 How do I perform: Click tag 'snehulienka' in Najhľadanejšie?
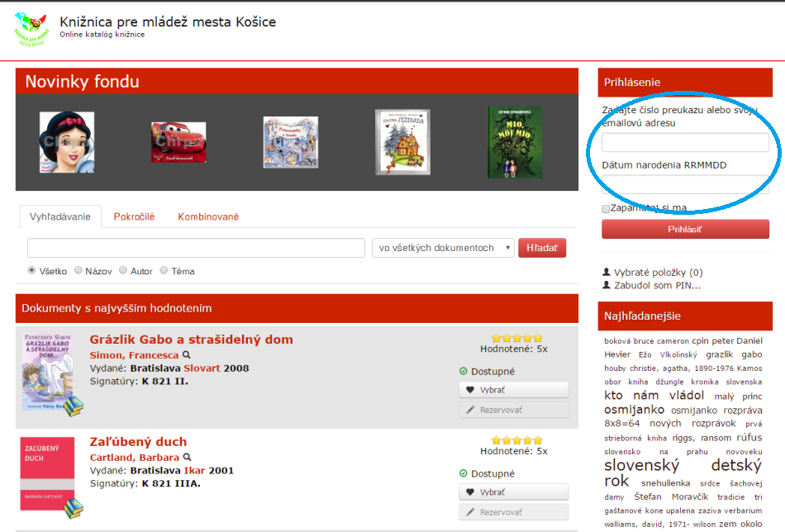click(665, 483)
